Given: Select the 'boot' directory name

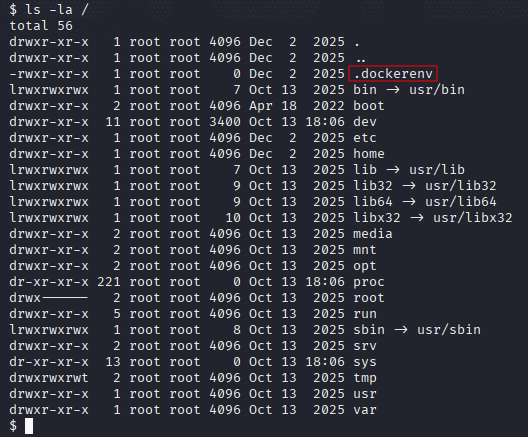Looking at the screenshot, I should [369, 106].
